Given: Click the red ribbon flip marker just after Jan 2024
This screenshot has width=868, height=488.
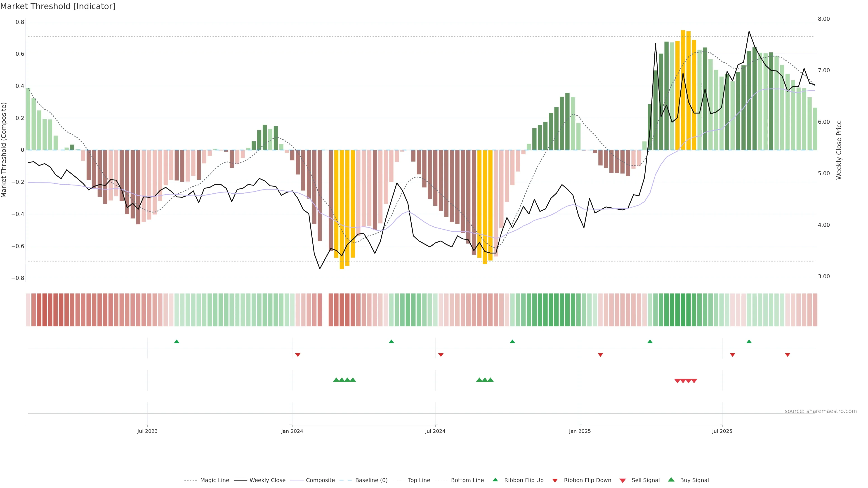Looking at the screenshot, I should point(297,355).
